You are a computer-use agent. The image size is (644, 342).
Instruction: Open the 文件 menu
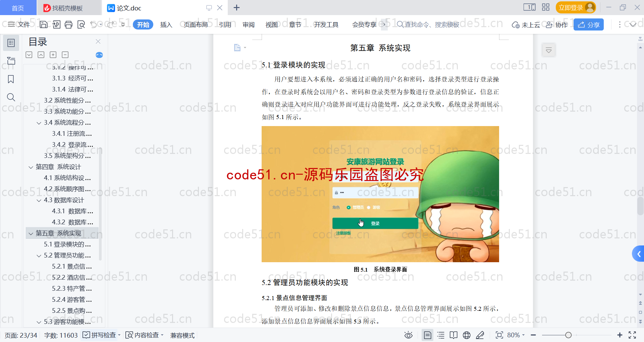click(19, 24)
